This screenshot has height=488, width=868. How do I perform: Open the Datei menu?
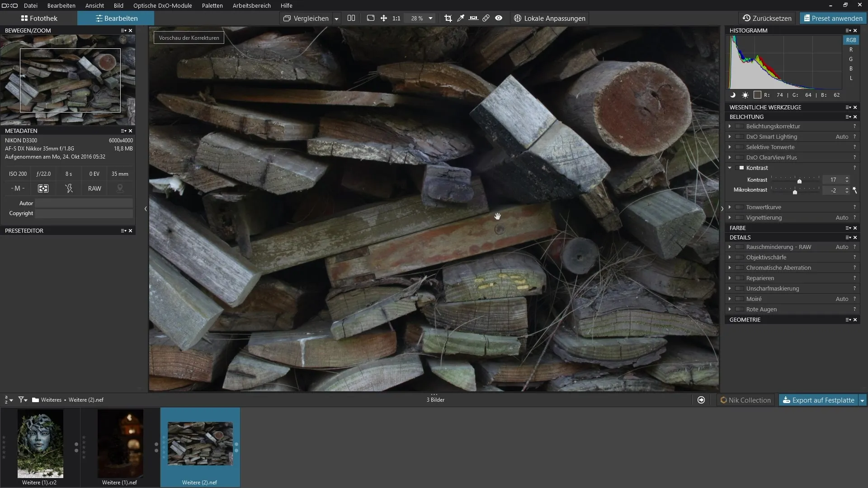coord(31,5)
